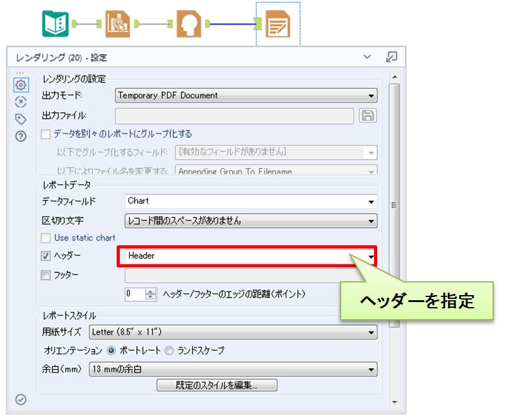Open the navigation arrows sidebar icon
This screenshot has height=420, width=509.
click(21, 102)
